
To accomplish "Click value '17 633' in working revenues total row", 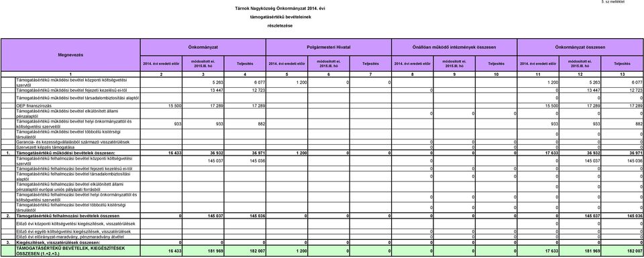I will tap(551, 153).
